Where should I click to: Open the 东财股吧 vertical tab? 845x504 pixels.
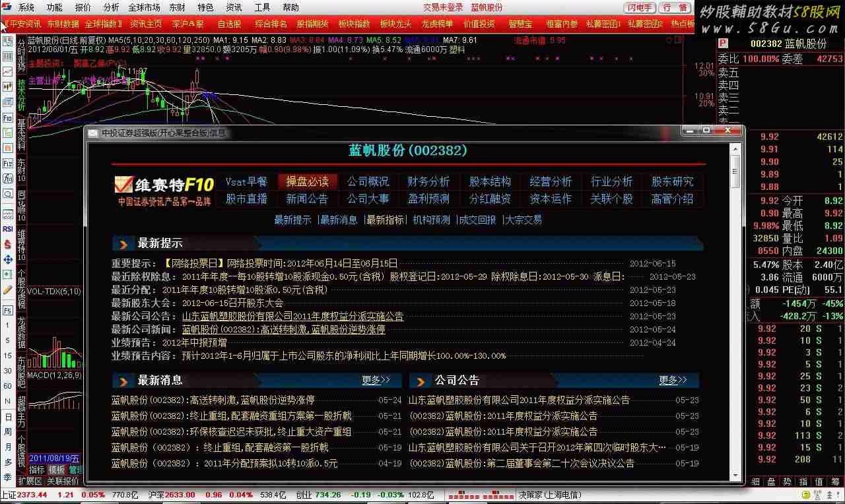[21, 371]
